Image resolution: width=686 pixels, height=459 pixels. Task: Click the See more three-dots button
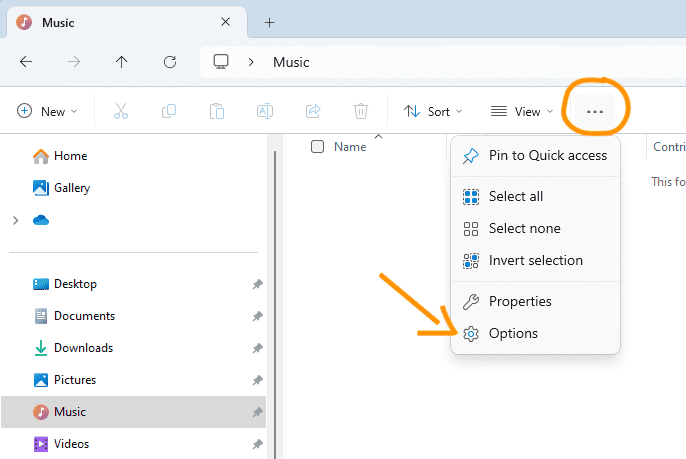coord(595,112)
